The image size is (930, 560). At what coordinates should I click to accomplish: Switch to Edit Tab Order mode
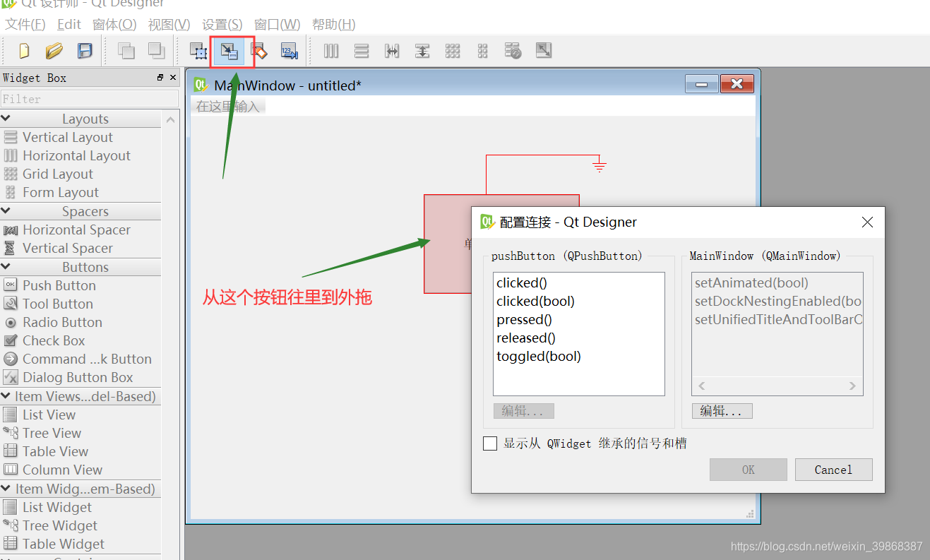click(290, 51)
